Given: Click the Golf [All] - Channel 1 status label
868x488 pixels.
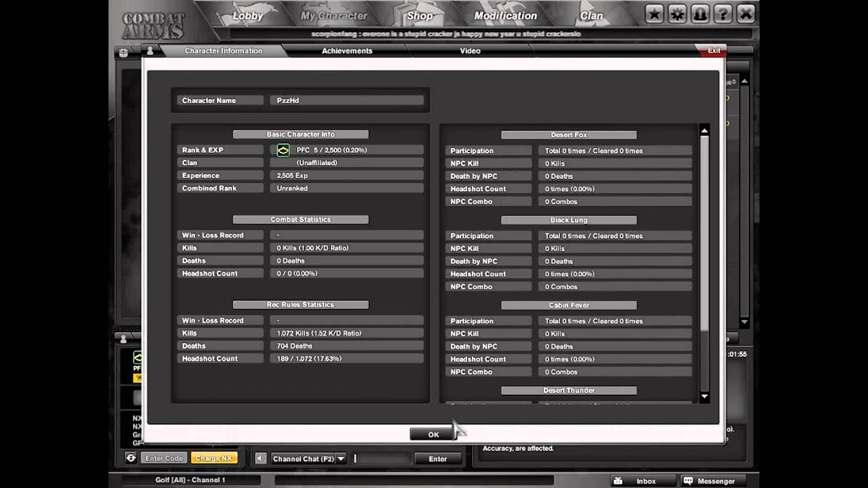Looking at the screenshot, I should tap(190, 480).
